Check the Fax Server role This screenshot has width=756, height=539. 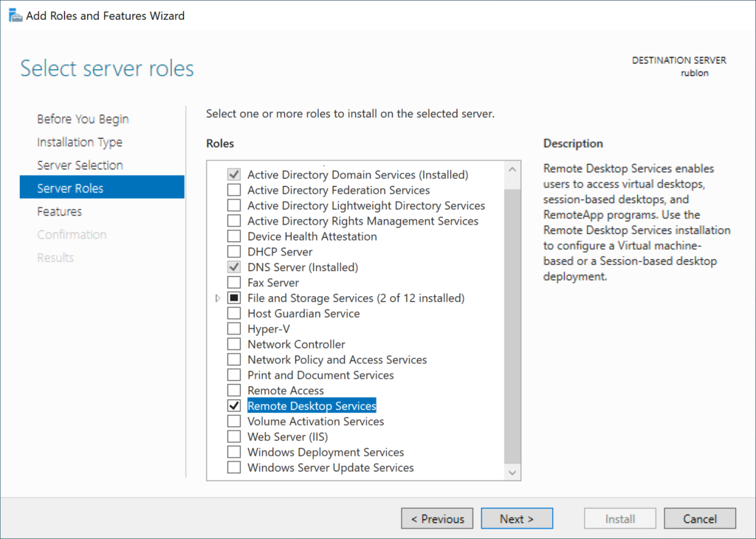234,282
